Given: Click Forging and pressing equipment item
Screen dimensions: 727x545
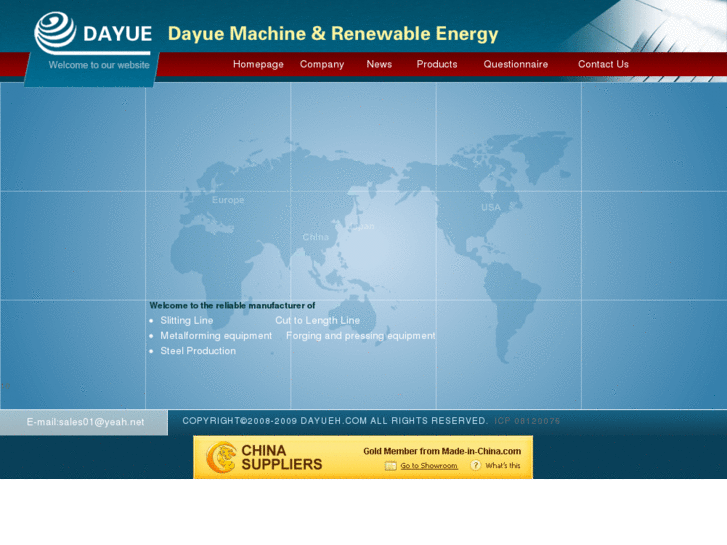Looking at the screenshot, I should (361, 336).
